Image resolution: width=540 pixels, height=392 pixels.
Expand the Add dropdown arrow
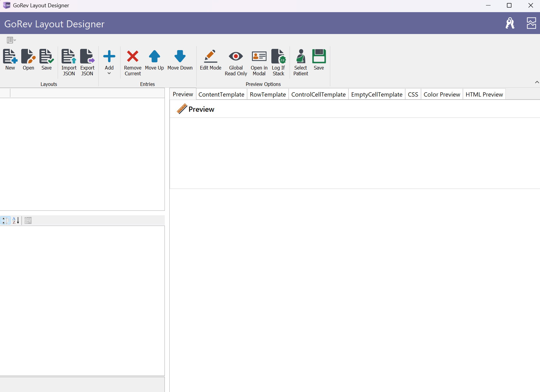[x=109, y=73]
